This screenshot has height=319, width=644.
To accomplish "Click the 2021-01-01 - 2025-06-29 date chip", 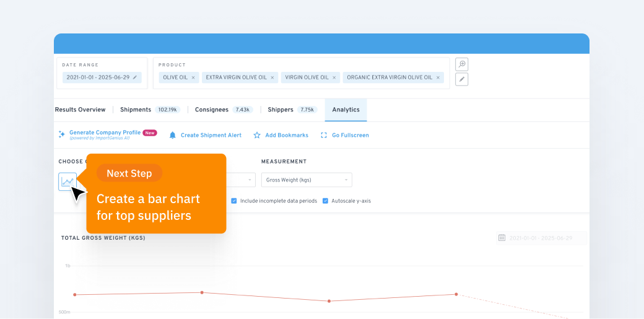I will [x=102, y=77].
